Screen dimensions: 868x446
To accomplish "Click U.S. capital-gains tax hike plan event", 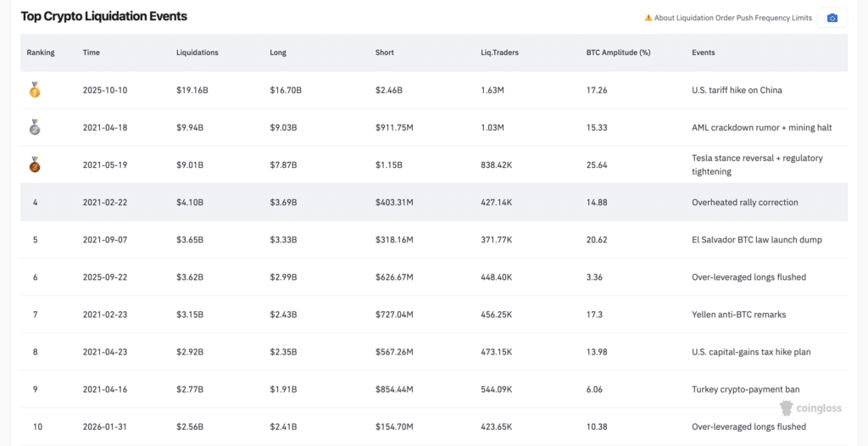I will point(752,352).
